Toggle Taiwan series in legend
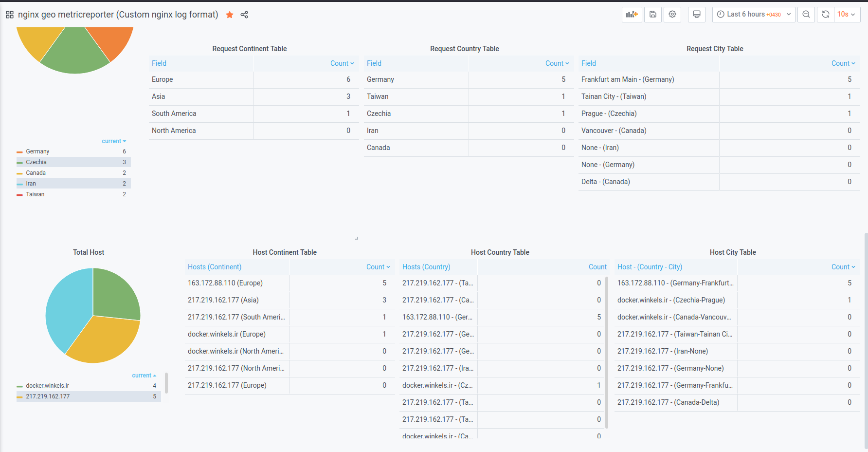The image size is (868, 452). (x=35, y=194)
